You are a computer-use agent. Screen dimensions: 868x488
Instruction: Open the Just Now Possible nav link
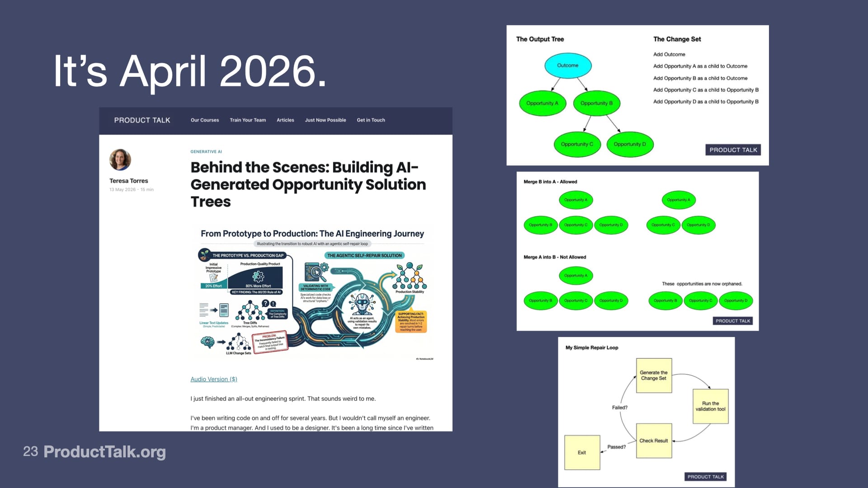tap(325, 120)
